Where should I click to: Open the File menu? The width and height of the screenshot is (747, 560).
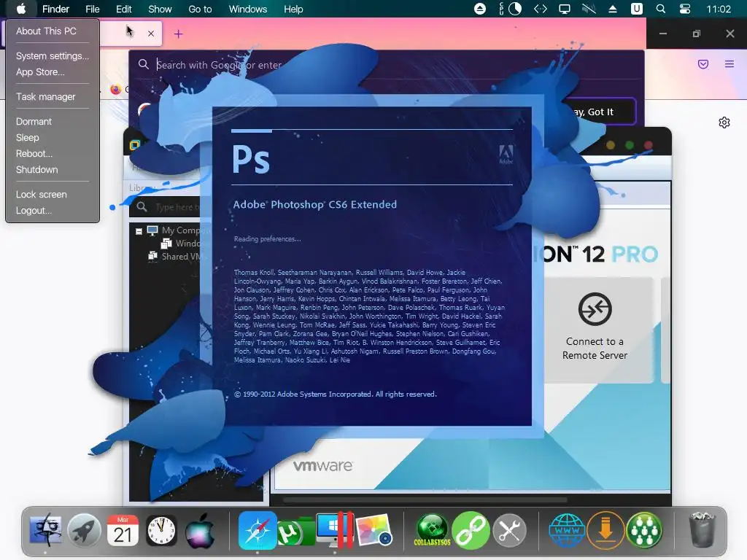click(93, 9)
